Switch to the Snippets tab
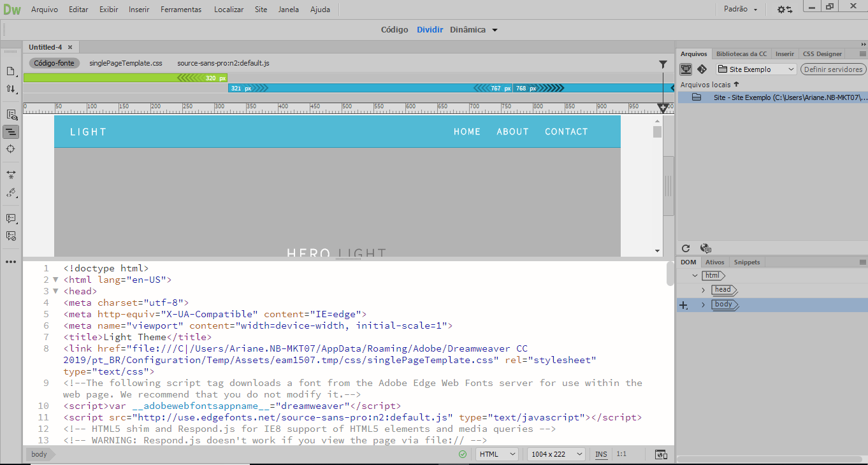The image size is (868, 465). point(747,262)
